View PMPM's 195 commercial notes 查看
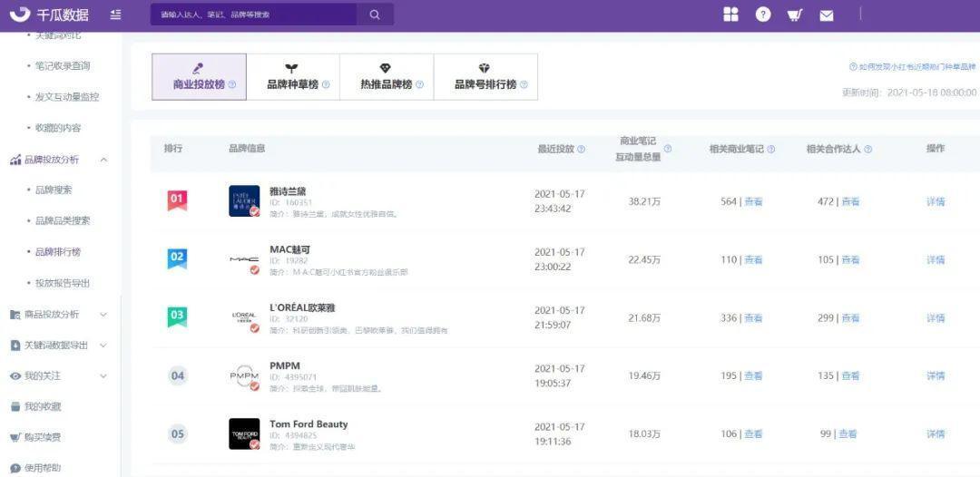The image size is (980, 477). 754,375
